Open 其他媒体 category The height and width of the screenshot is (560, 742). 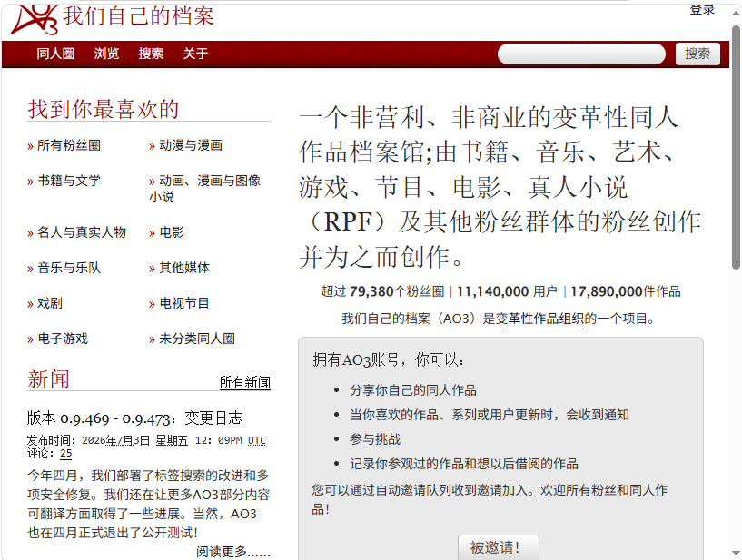click(x=184, y=268)
